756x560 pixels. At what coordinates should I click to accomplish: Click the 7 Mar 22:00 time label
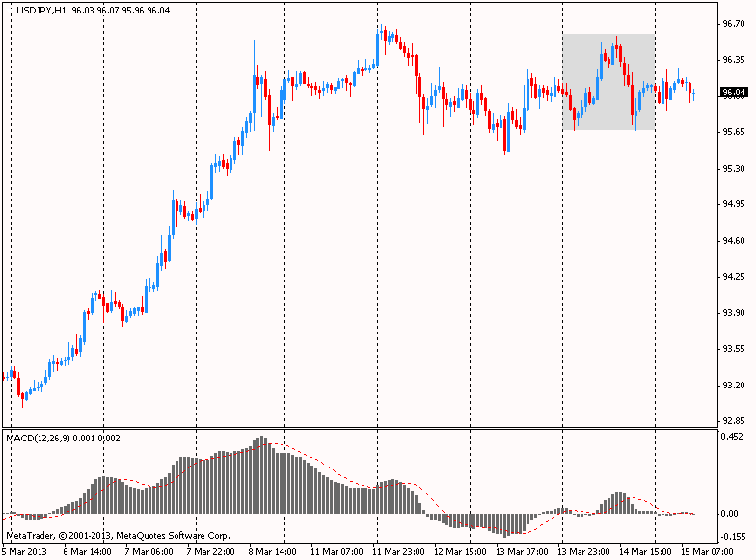[210, 551]
